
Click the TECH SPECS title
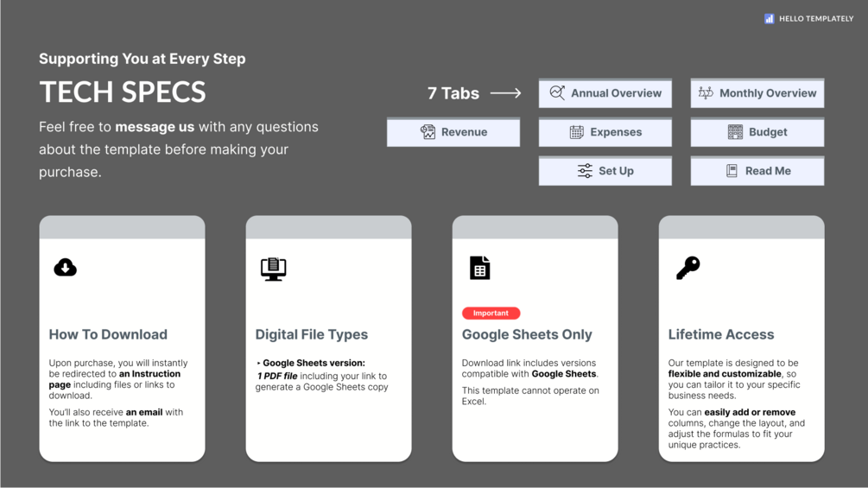(x=123, y=92)
